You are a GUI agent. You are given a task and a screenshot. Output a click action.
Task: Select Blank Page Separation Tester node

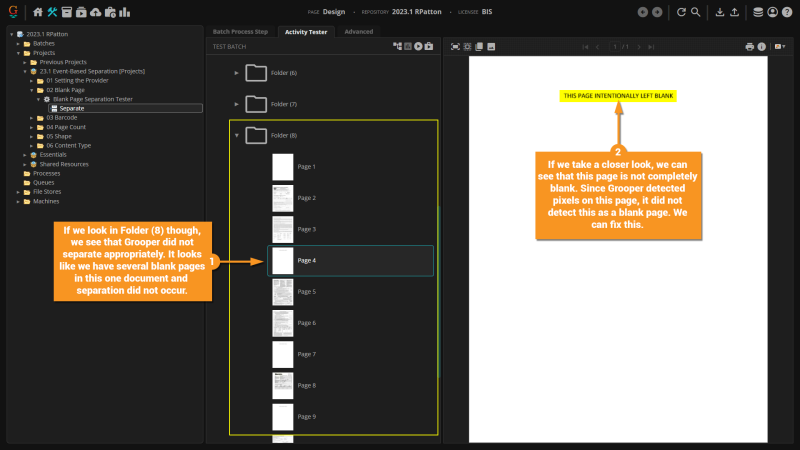(x=92, y=99)
